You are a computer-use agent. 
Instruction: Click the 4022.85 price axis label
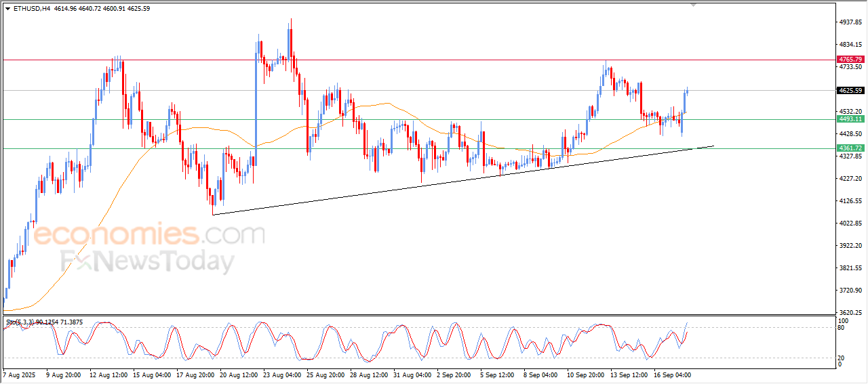tap(850, 223)
